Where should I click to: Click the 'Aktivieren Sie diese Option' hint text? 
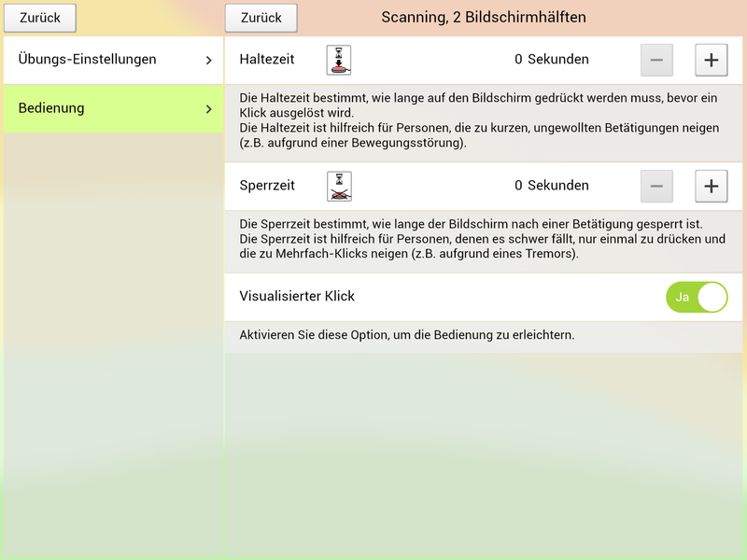tap(406, 335)
